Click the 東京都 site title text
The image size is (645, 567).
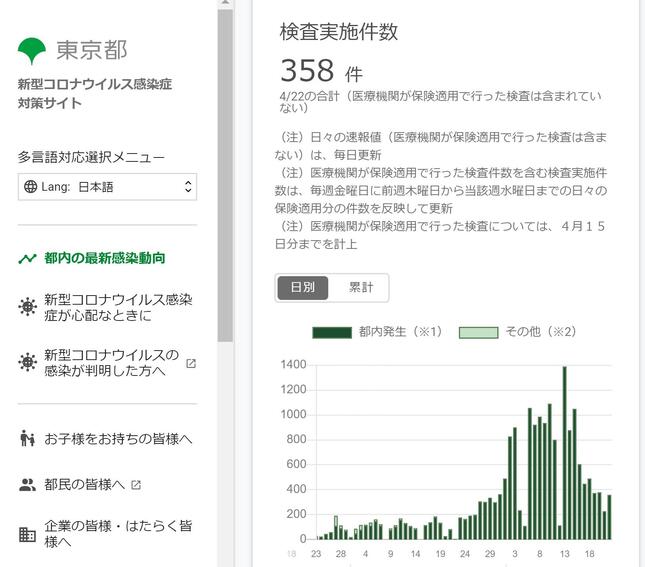pyautogui.click(x=91, y=50)
